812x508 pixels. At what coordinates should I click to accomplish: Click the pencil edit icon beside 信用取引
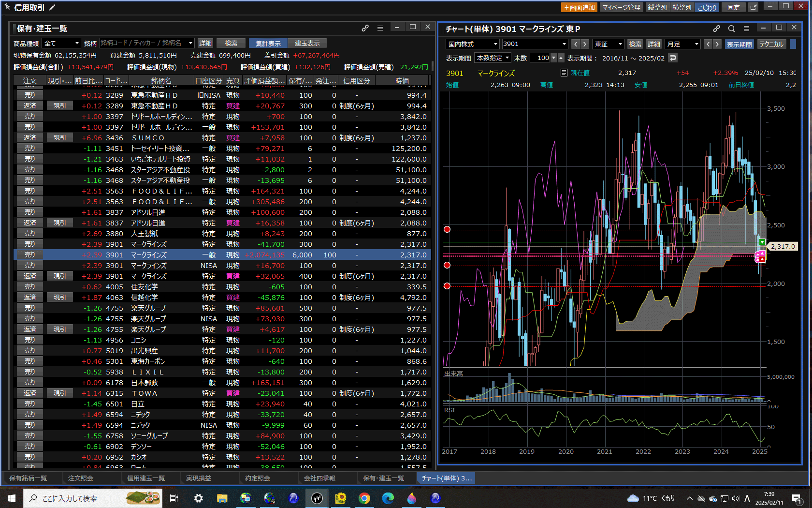52,7
